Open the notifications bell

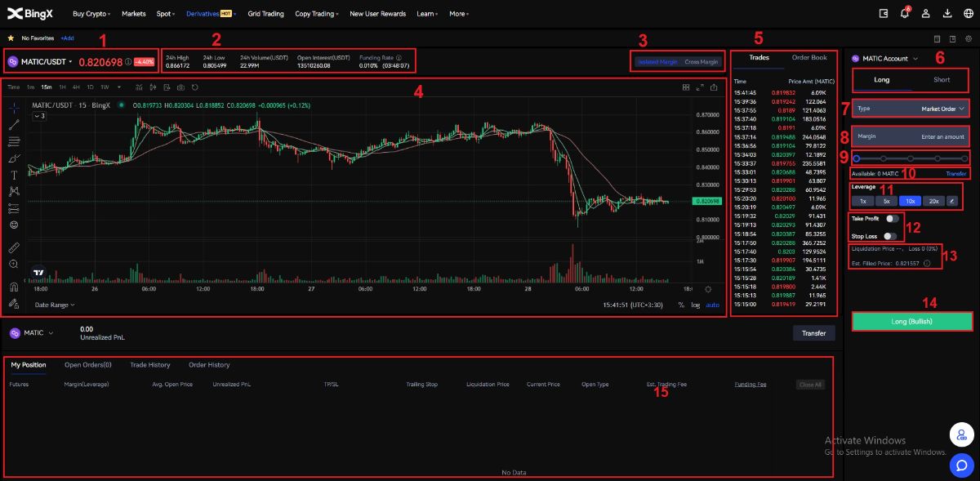[904, 13]
